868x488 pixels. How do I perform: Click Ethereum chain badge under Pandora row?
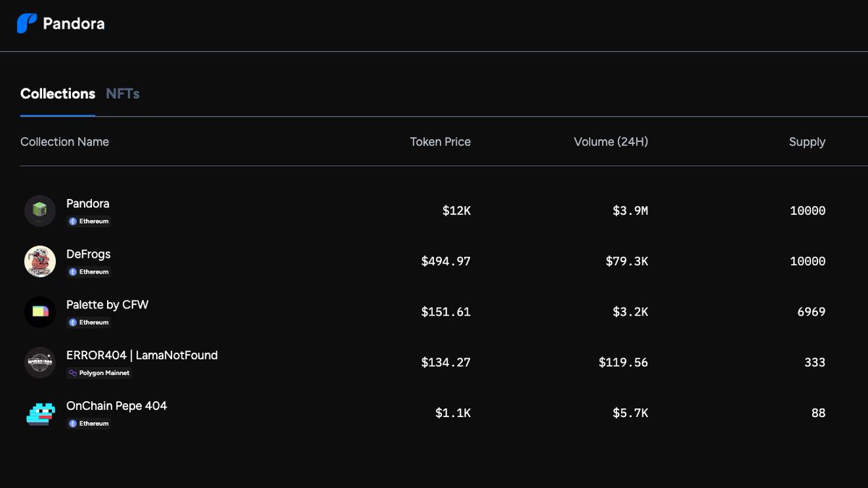[88, 222]
